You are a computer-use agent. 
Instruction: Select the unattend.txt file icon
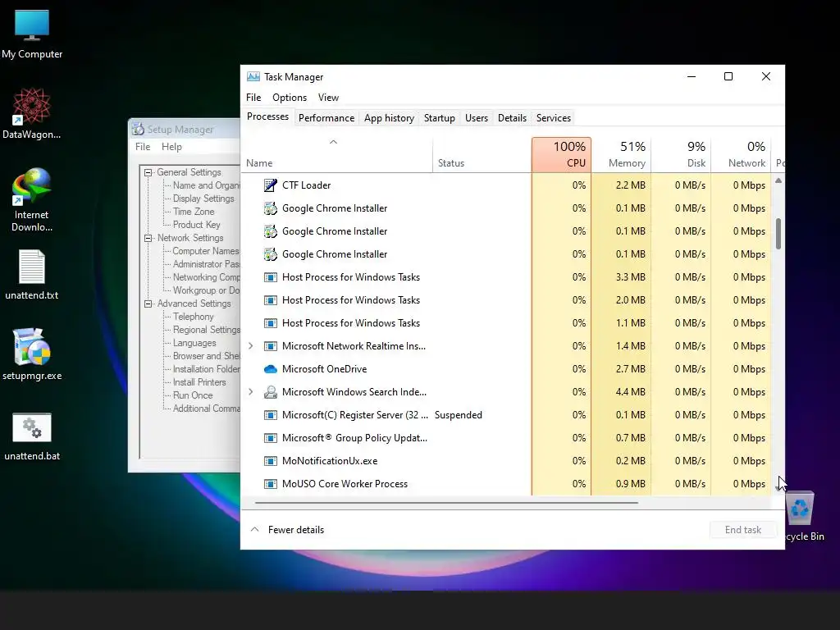[32, 267]
